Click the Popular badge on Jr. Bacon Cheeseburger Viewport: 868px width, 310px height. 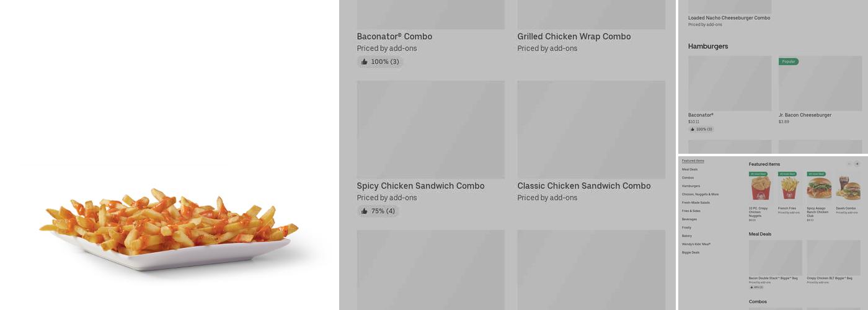click(788, 61)
